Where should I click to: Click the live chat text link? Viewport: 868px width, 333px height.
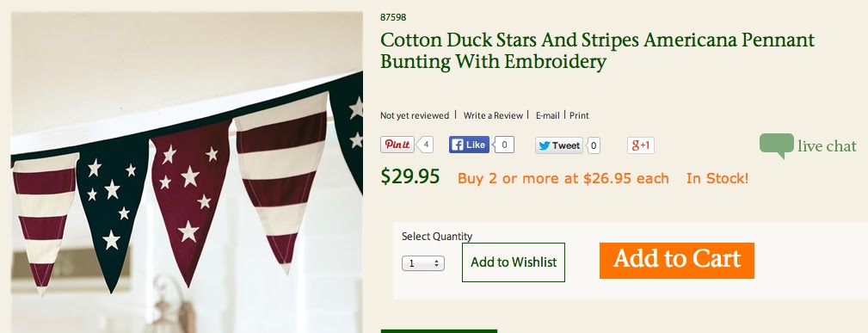(x=827, y=146)
